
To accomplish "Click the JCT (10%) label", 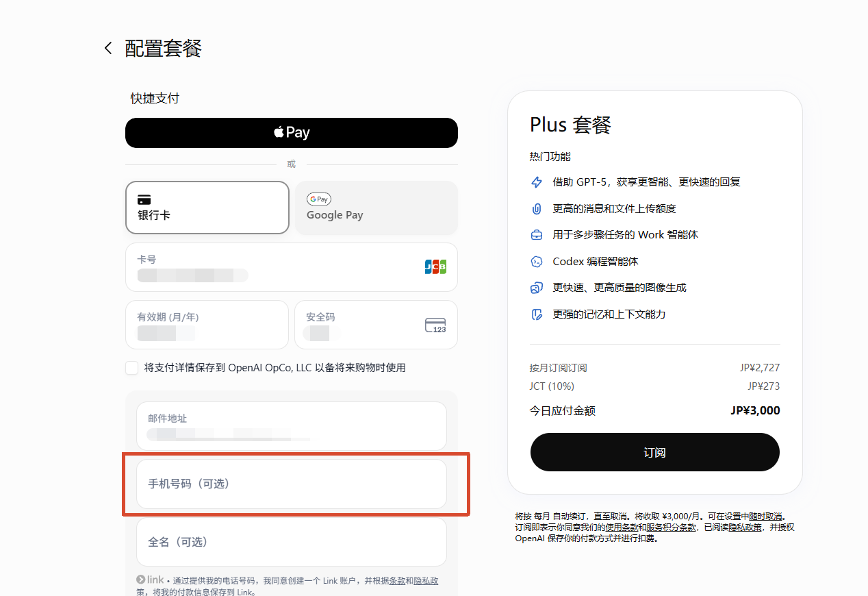I will (x=552, y=386).
